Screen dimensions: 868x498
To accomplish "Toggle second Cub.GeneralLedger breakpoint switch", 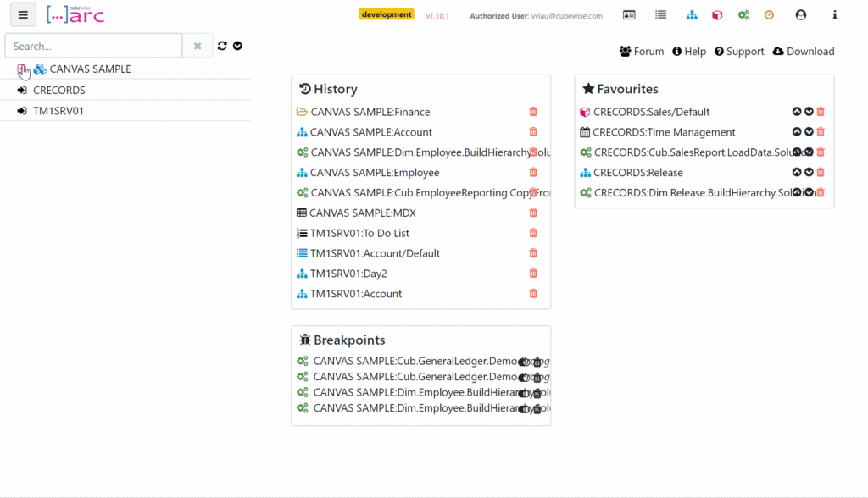I will 524,377.
